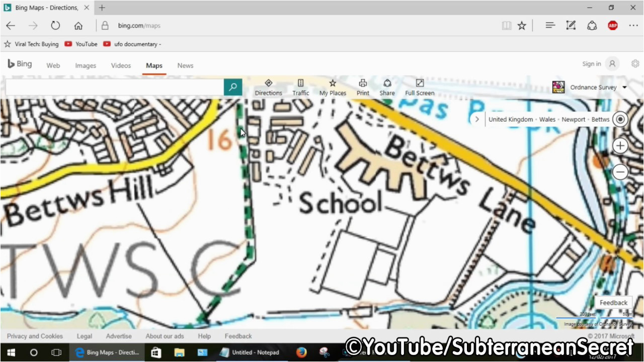Screen dimensions: 644x362
Task: Open Snipping Tool scissors icon on taskbar
Action: pyautogui.click(x=325, y=352)
